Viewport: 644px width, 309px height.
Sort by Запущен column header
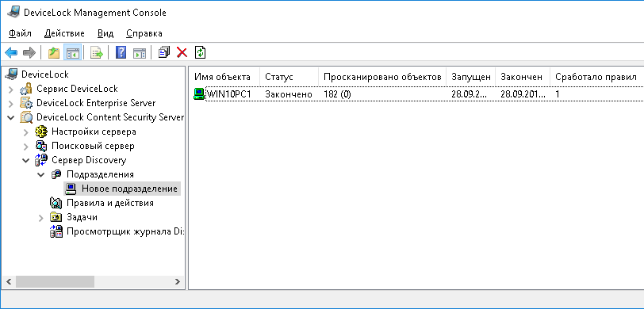[471, 77]
